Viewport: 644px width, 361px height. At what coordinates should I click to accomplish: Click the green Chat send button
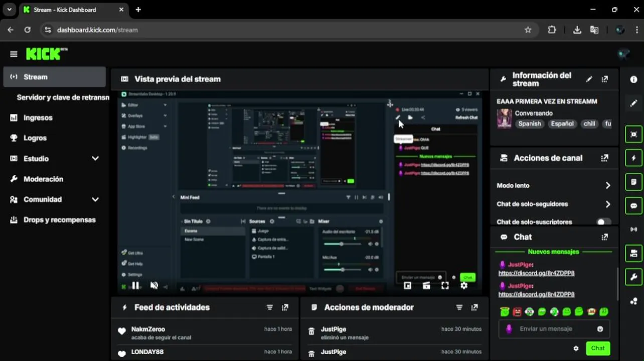pos(597,348)
